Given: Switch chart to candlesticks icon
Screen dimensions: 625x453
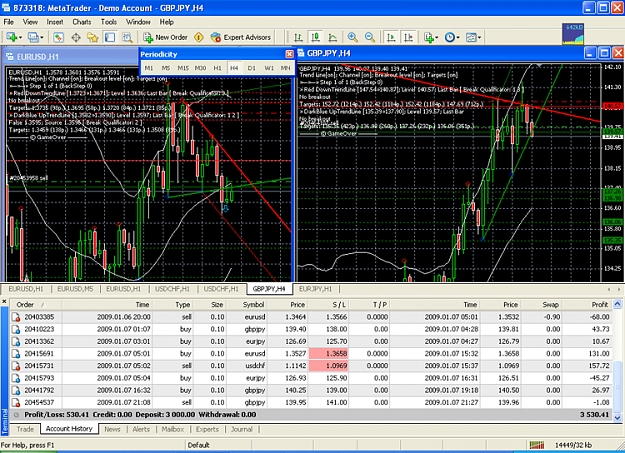Looking at the screenshot, I should [x=315, y=37].
